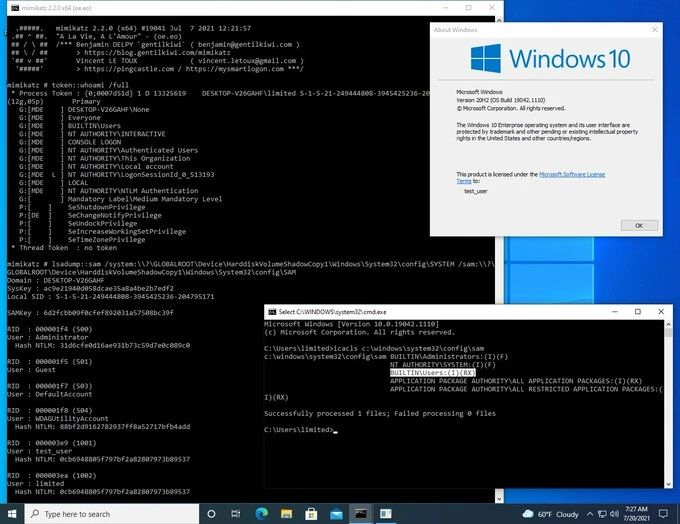Open the mimikatz window title bar icon menu
This screenshot has height=524, width=680.
pos(6,6)
